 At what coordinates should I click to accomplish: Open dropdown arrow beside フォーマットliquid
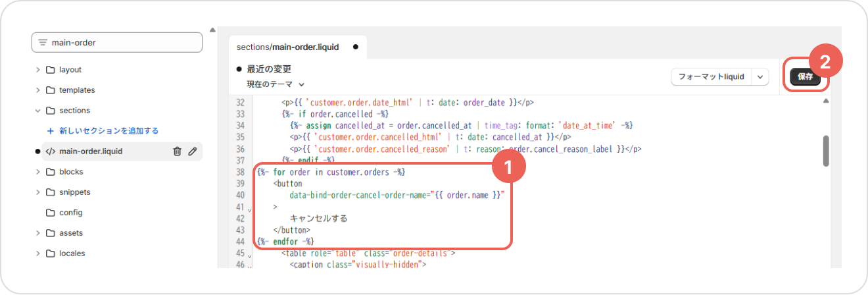[761, 77]
